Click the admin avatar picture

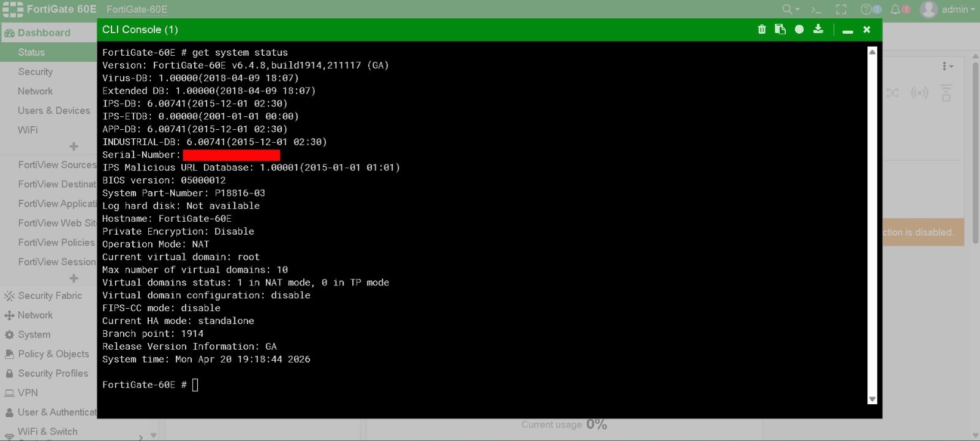pos(929,9)
